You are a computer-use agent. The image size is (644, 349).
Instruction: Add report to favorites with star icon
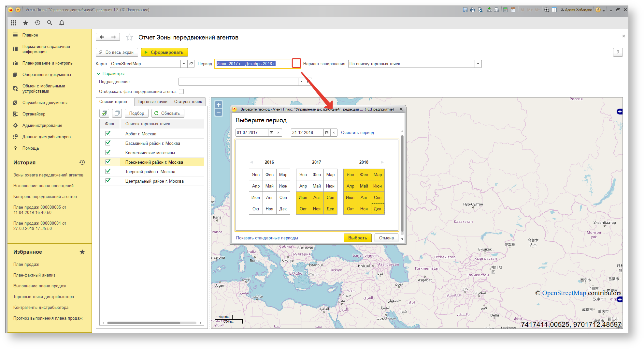129,37
